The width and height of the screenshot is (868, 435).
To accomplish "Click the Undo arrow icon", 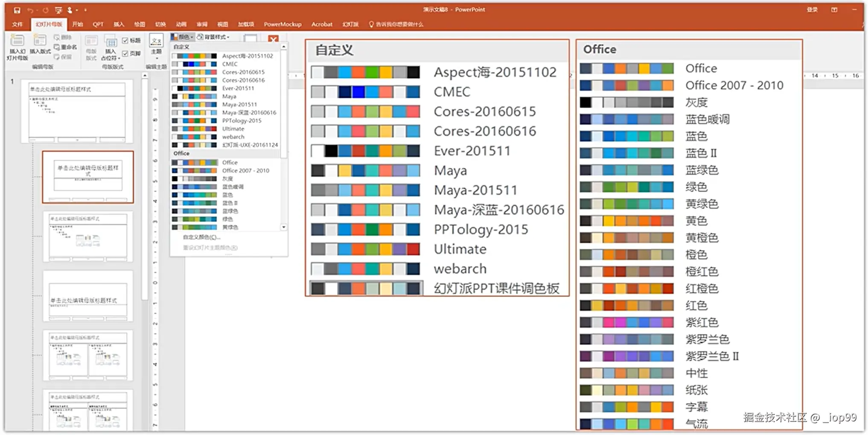I will (x=30, y=10).
